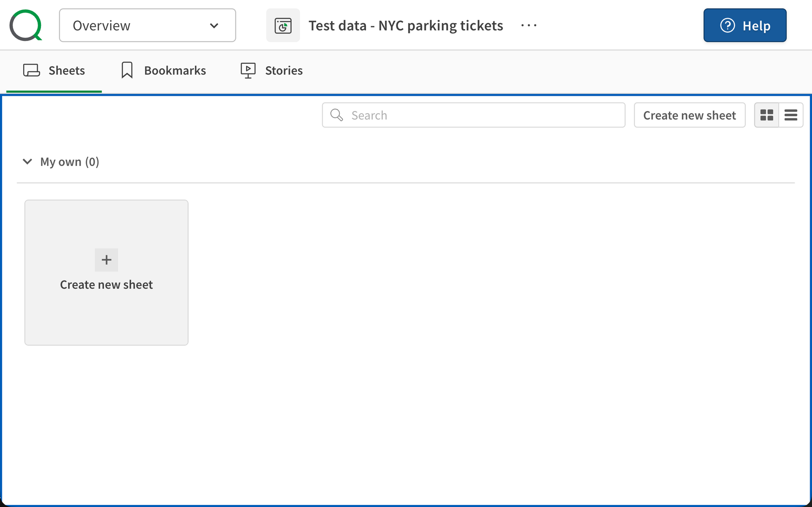812x507 pixels.
Task: Switch to grid view layout
Action: point(767,115)
